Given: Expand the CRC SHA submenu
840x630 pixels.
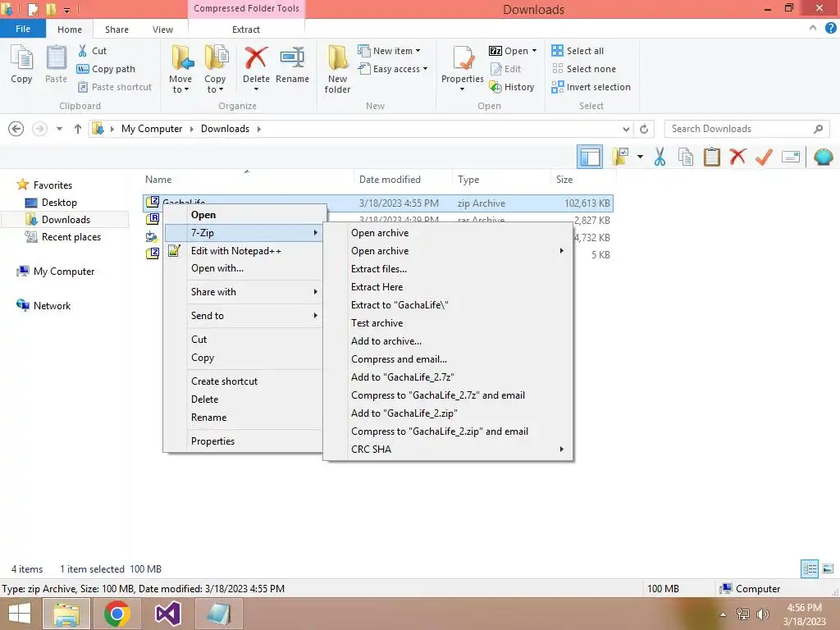Looking at the screenshot, I should (x=449, y=450).
